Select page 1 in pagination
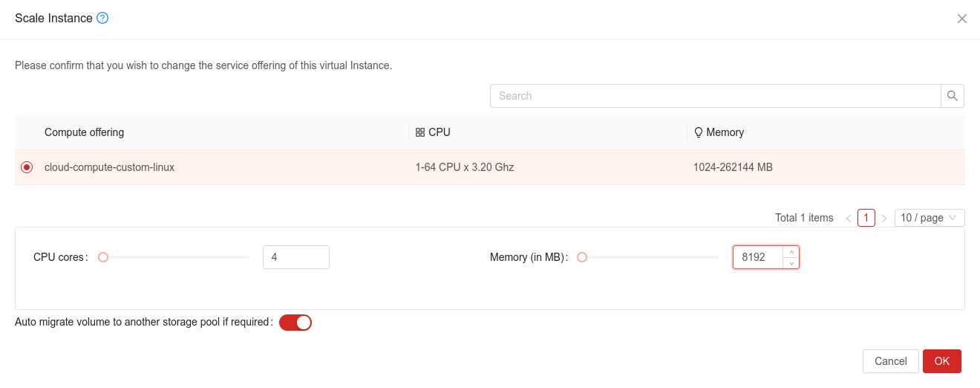This screenshot has width=980, height=388. 866,218
